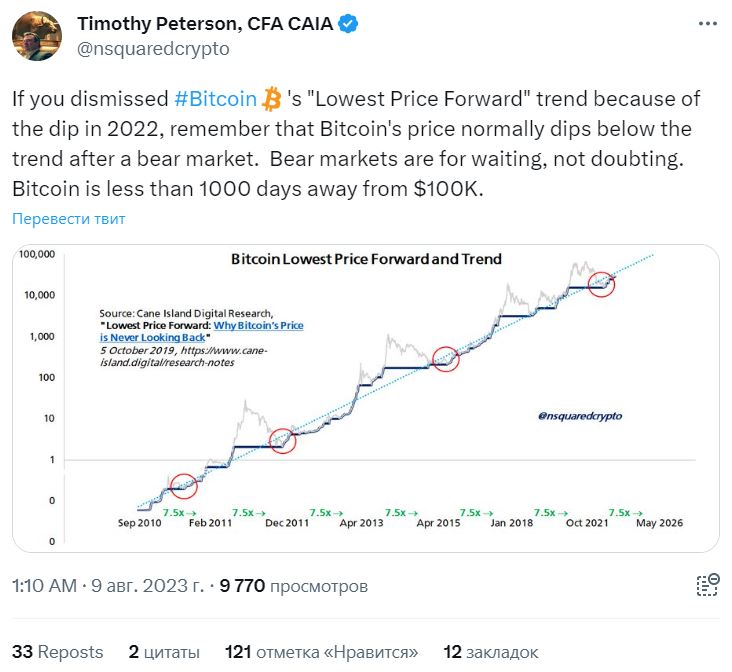Click the @nsquaredcrypto handle under the name
The height and width of the screenshot is (672, 732).
pyautogui.click(x=153, y=49)
